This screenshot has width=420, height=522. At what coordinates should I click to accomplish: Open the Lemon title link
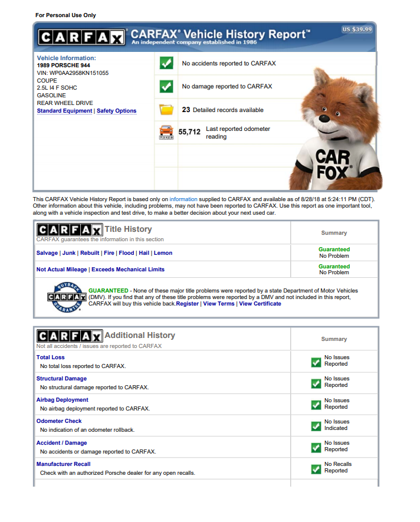(163, 253)
